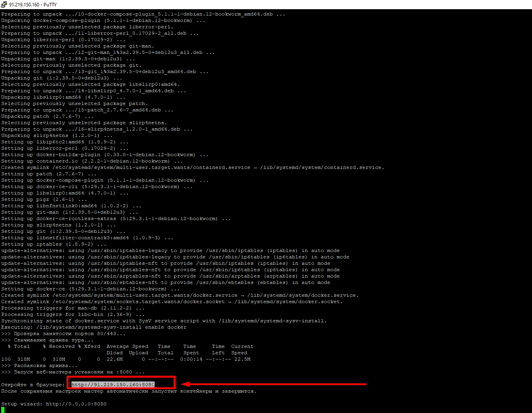532x413 pixels.
Task: Click the 'Setting up iptables (1.8.9-2)' line
Action: click(54, 244)
